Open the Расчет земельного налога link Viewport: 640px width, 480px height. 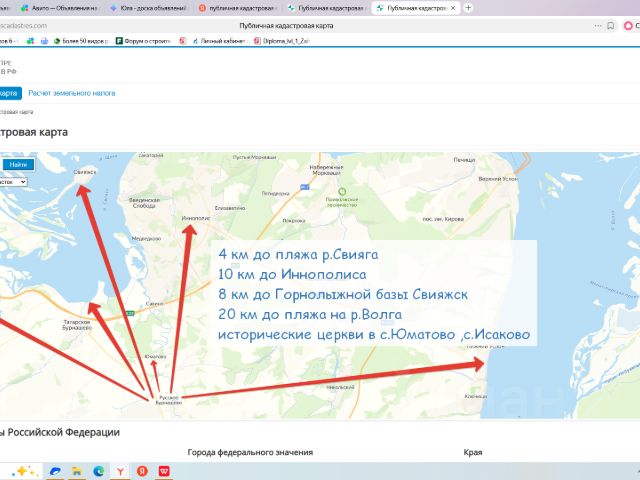(x=72, y=93)
